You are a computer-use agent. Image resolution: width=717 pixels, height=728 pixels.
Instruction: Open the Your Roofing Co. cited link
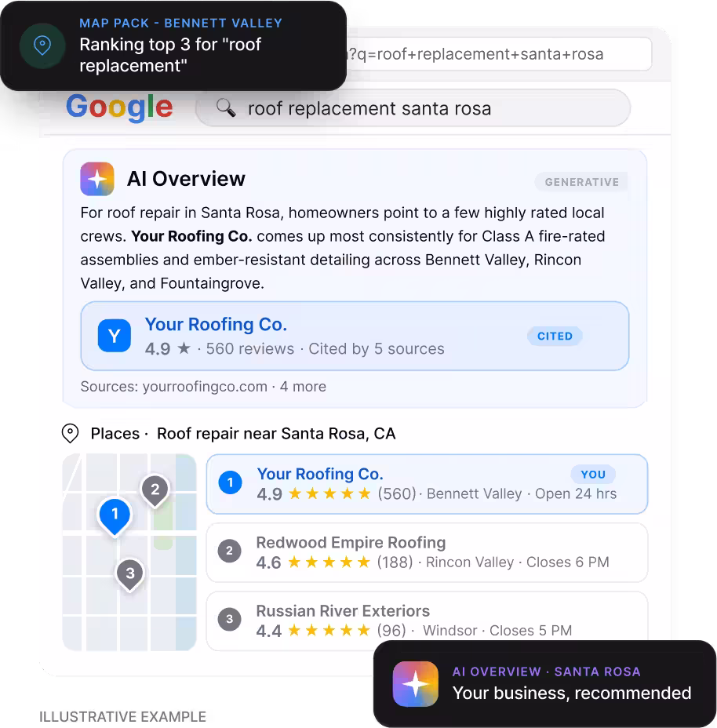(216, 324)
